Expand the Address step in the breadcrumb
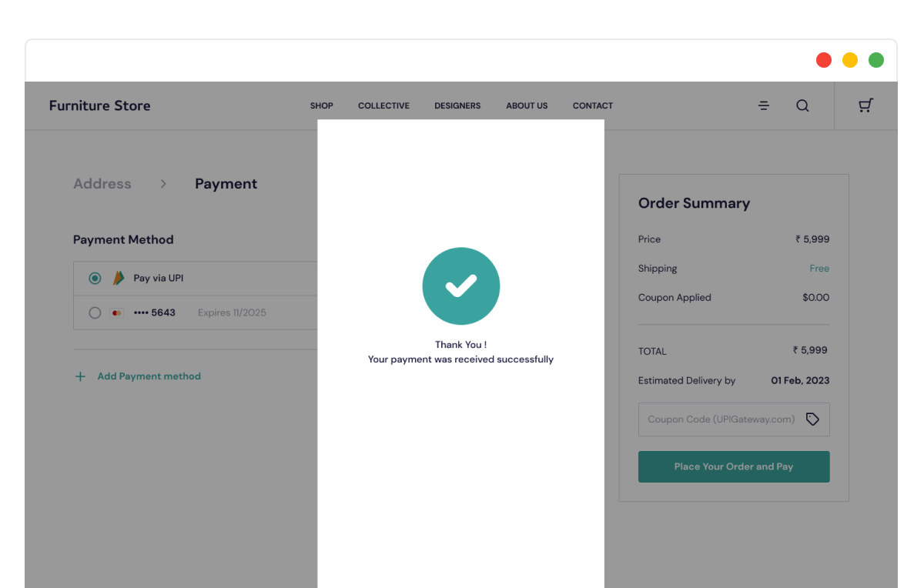The image size is (924, 588). 102,183
